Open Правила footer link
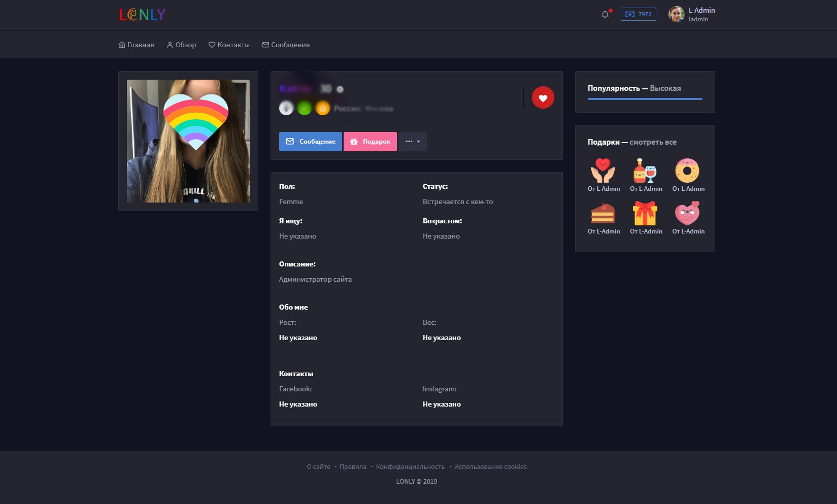 pos(353,467)
